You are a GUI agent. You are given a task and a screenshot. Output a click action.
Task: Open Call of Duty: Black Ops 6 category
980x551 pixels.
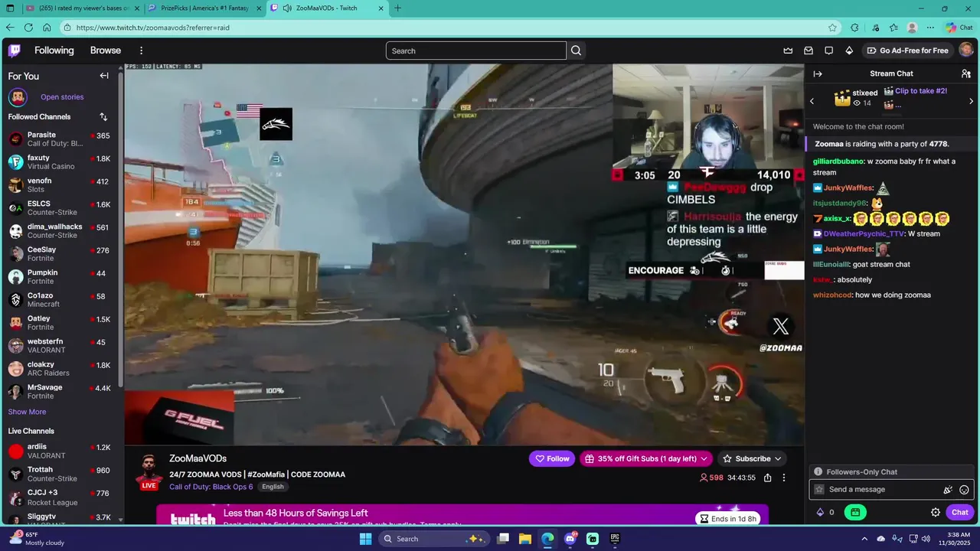point(211,487)
